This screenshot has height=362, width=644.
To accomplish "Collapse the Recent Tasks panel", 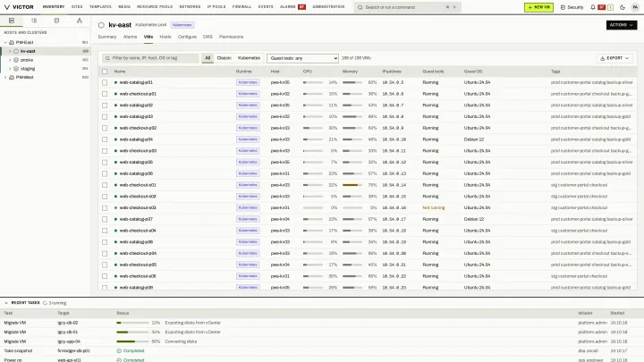I will click(6, 303).
